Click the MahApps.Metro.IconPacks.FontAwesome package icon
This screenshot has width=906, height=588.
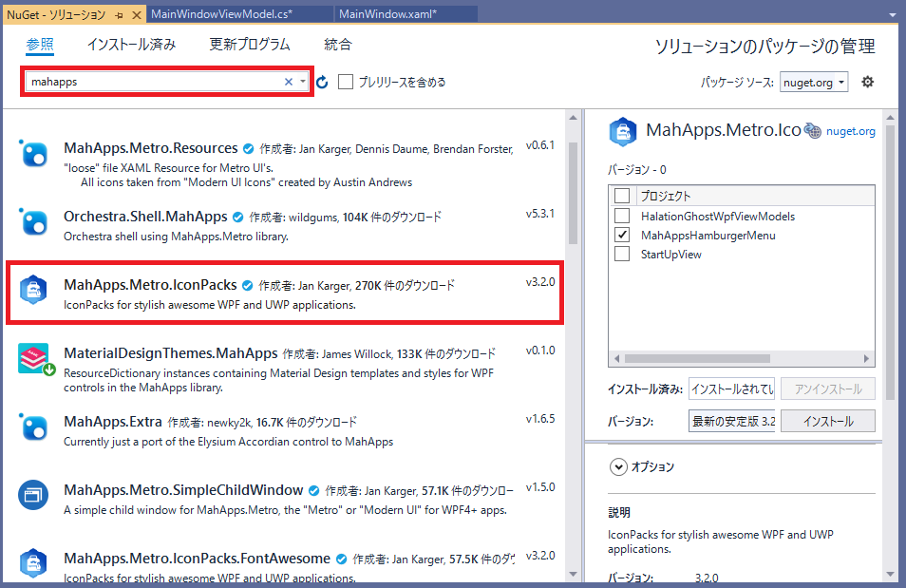pyautogui.click(x=33, y=563)
